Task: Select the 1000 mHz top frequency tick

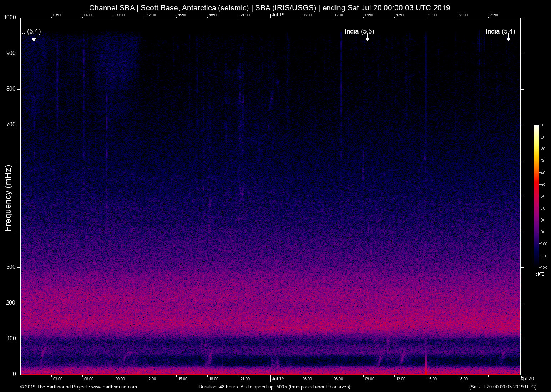Action: point(10,17)
